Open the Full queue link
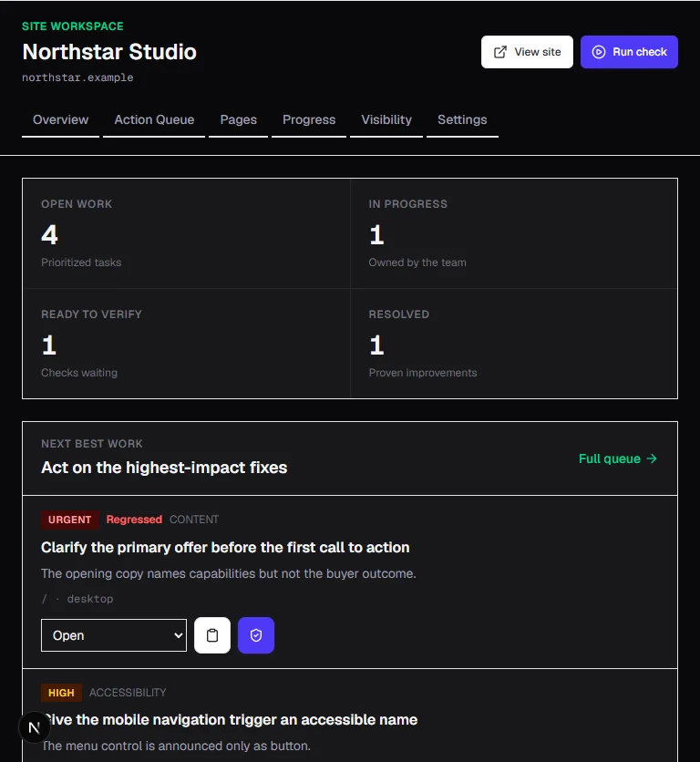The height and width of the screenshot is (762, 700). click(x=618, y=458)
